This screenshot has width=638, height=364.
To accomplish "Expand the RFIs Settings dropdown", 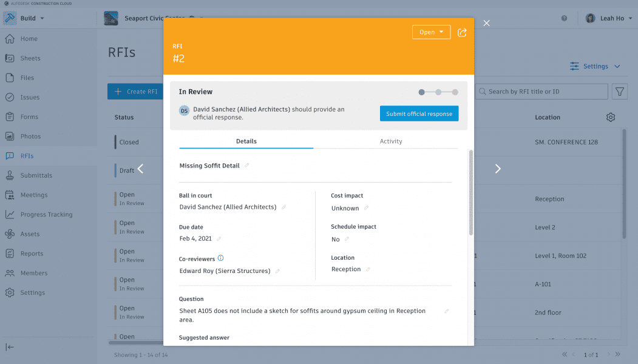I will click(x=595, y=66).
